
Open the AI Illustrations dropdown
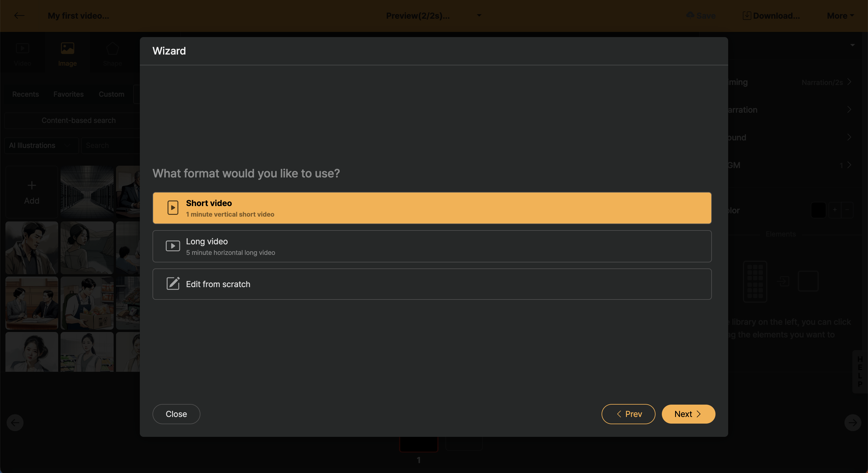pos(41,146)
